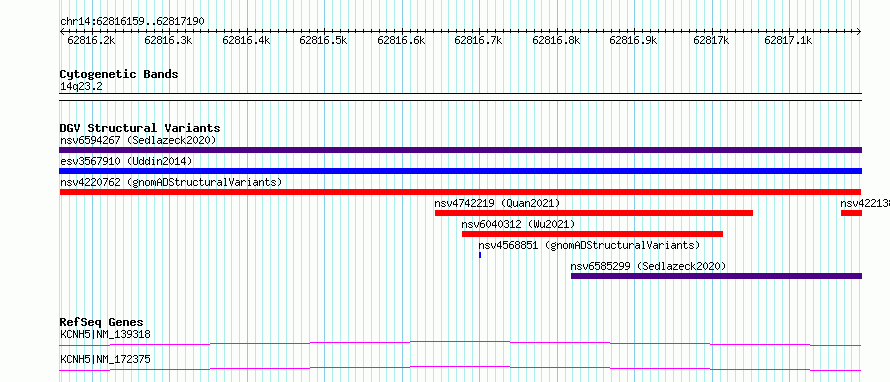890x382 pixels.
Task: Click the 62816.8k ruler tick label
Action: (556, 40)
